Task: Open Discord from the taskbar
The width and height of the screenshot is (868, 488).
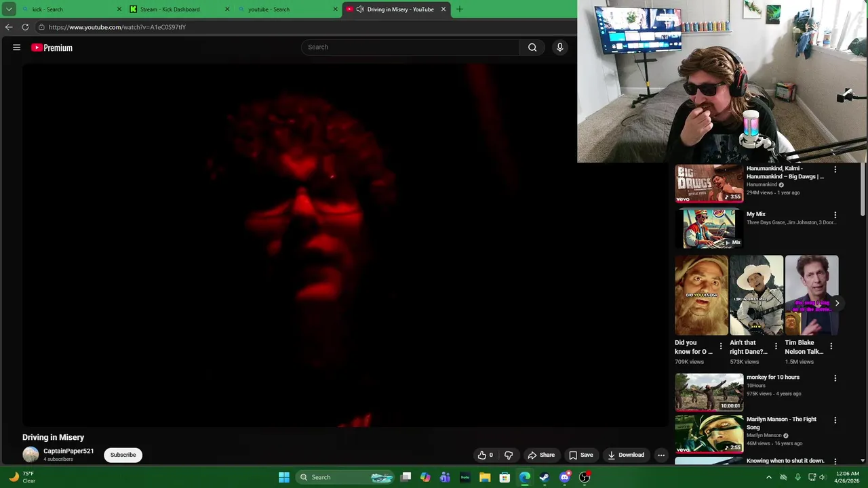Action: coord(565,477)
